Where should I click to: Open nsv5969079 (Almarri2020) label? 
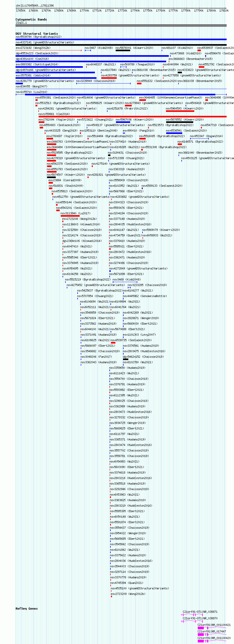click(161, 230)
